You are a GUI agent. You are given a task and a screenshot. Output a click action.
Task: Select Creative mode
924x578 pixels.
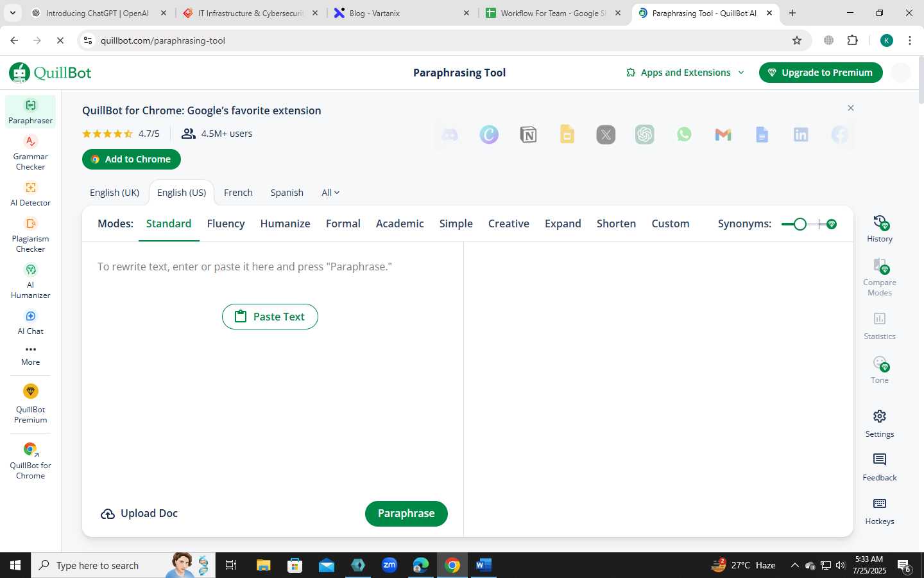509,223
